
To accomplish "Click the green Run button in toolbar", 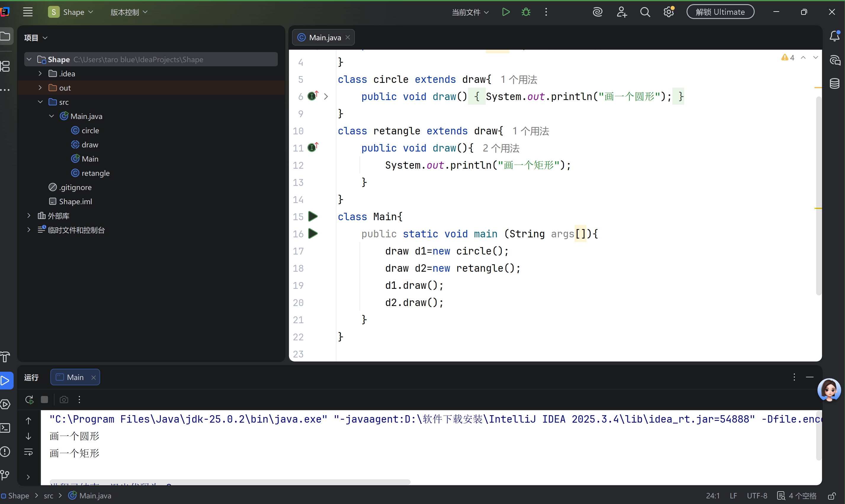I will point(506,12).
